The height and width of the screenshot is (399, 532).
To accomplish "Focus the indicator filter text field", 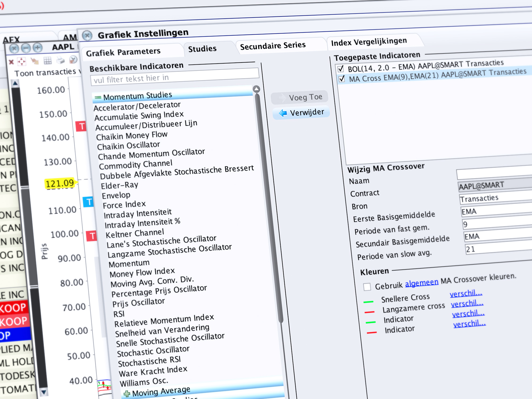I will tap(175, 77).
